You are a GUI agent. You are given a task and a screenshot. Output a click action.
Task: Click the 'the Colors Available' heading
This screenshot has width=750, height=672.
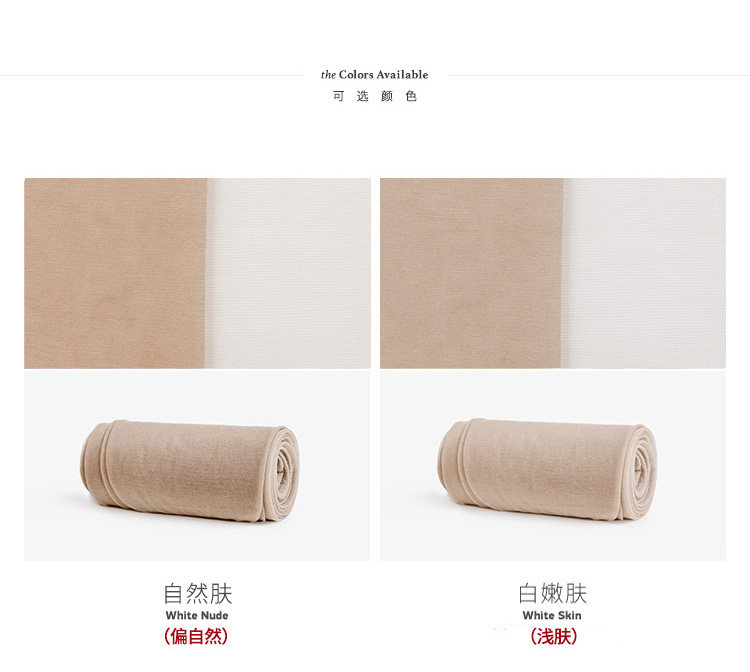coord(375,75)
